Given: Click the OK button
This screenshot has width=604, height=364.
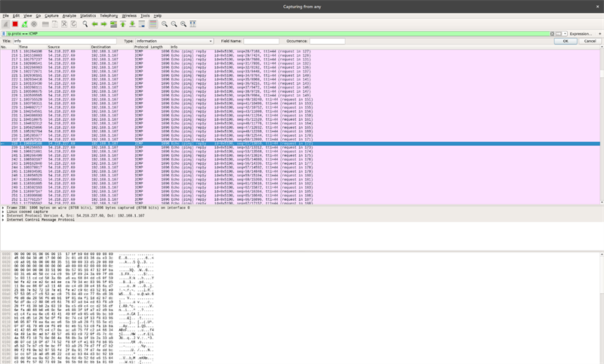Looking at the screenshot, I should tap(565, 41).
